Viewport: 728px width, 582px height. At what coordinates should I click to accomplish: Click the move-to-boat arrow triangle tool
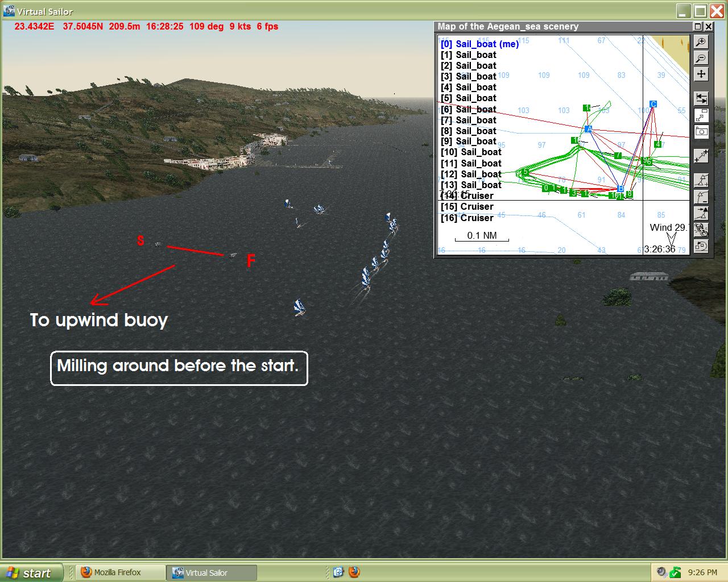point(701,214)
